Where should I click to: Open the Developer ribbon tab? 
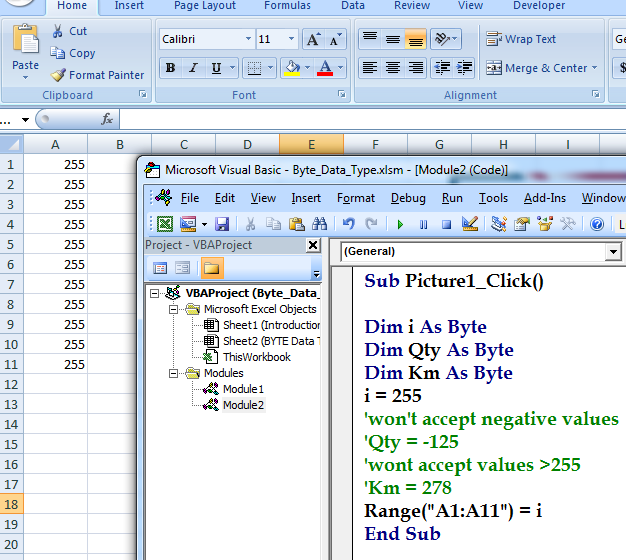(539, 6)
